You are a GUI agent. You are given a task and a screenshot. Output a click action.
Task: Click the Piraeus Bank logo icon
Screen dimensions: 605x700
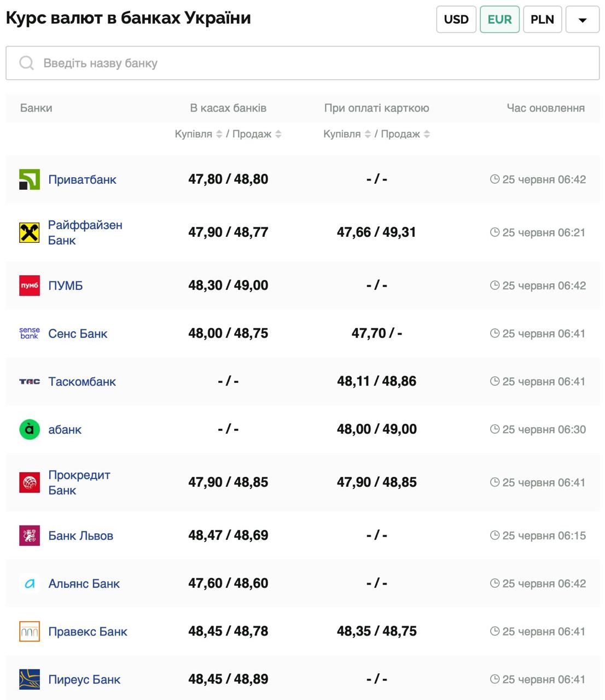pos(30,680)
